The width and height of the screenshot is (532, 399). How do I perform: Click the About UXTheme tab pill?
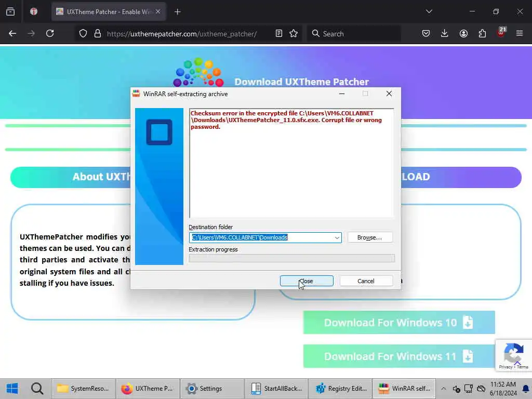tap(70, 177)
